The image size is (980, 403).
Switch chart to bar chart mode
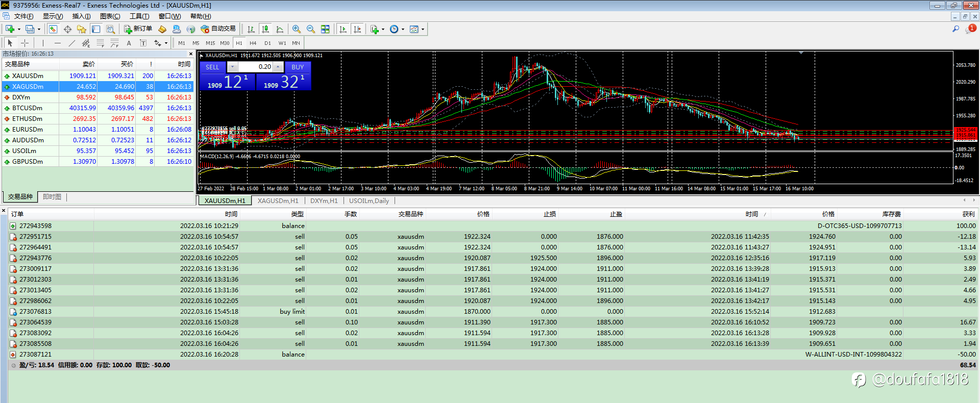coord(251,29)
